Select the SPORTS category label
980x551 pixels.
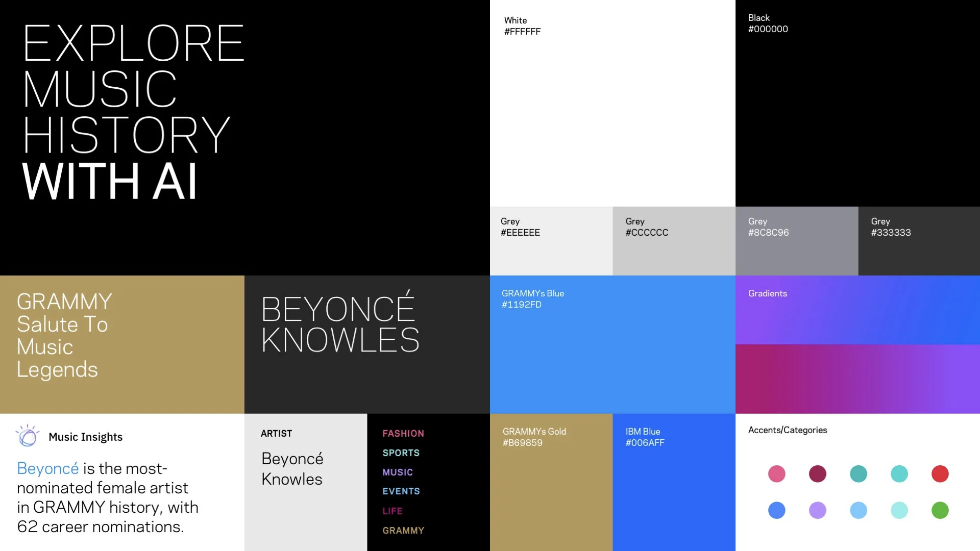[401, 453]
